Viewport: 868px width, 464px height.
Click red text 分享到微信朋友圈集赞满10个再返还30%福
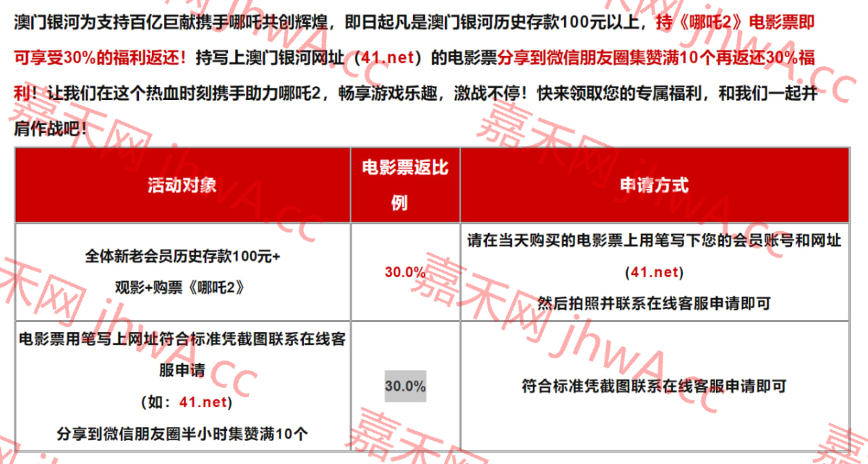coord(655,58)
